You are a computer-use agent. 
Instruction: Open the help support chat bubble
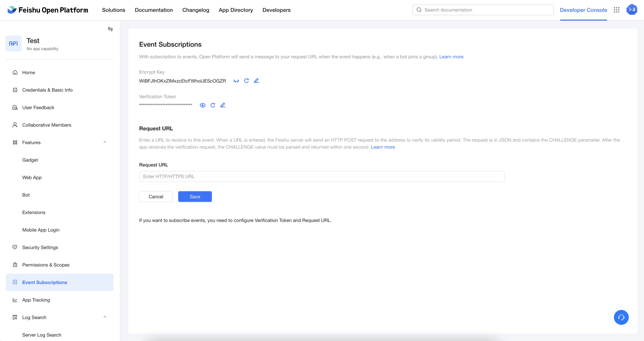click(x=621, y=317)
